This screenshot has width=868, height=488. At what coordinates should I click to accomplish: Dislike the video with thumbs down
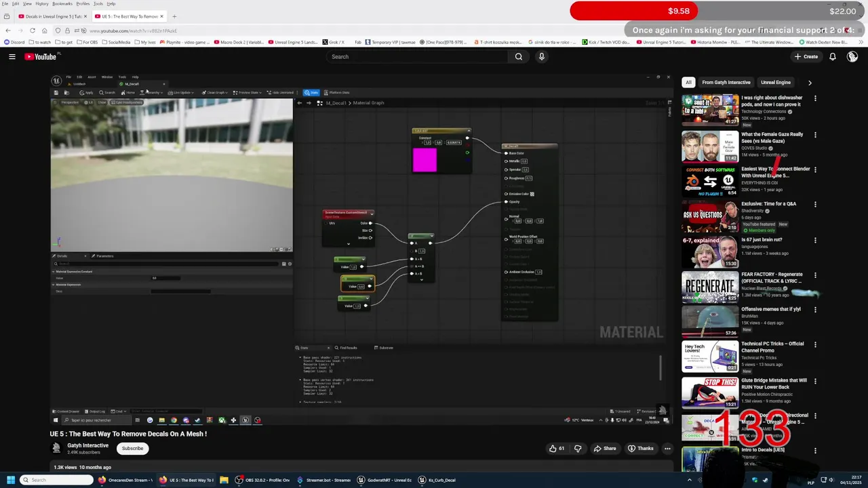point(578,448)
